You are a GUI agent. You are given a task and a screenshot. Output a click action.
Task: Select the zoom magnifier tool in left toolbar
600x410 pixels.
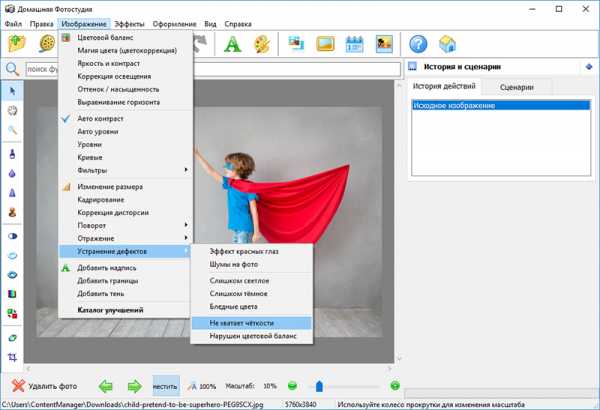[12, 131]
